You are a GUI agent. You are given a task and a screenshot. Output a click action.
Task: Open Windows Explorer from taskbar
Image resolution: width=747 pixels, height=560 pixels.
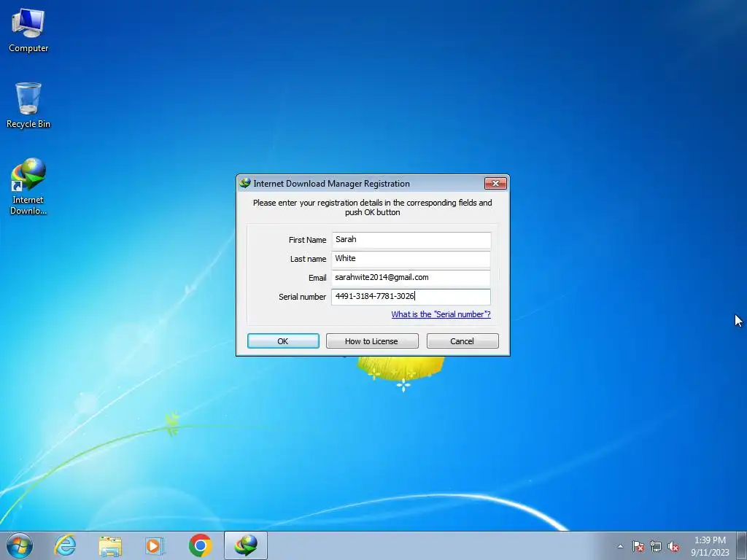click(x=110, y=545)
